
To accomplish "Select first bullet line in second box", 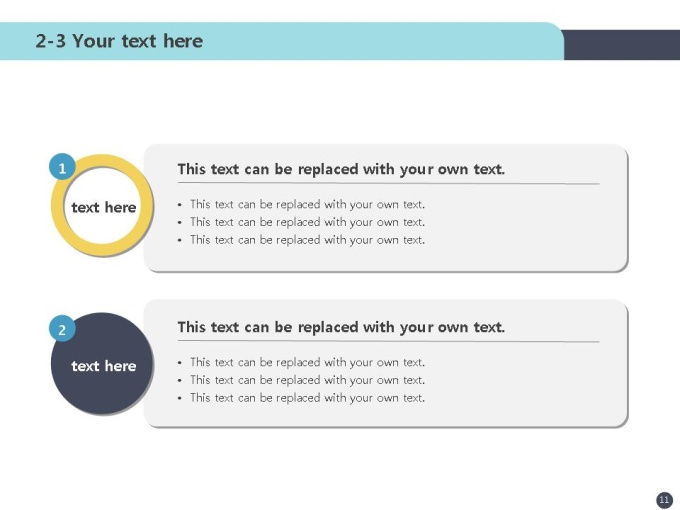I will (301, 362).
